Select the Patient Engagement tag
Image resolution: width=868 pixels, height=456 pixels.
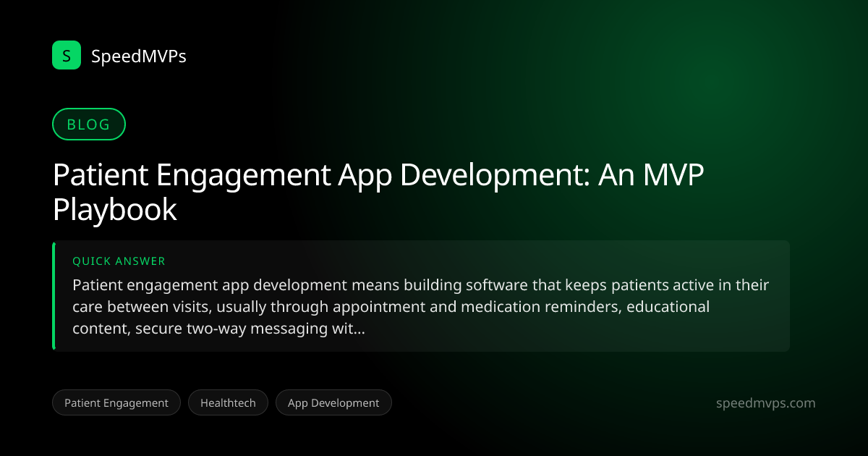(x=116, y=402)
